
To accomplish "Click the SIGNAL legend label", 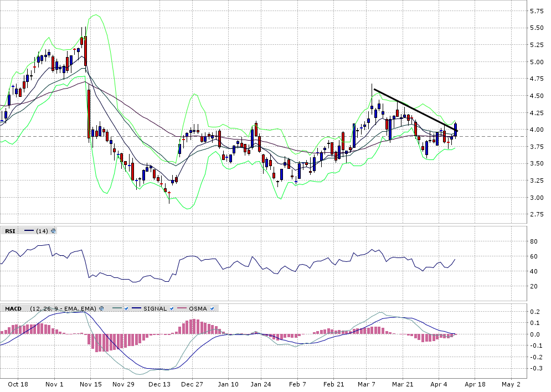I will (155, 308).
